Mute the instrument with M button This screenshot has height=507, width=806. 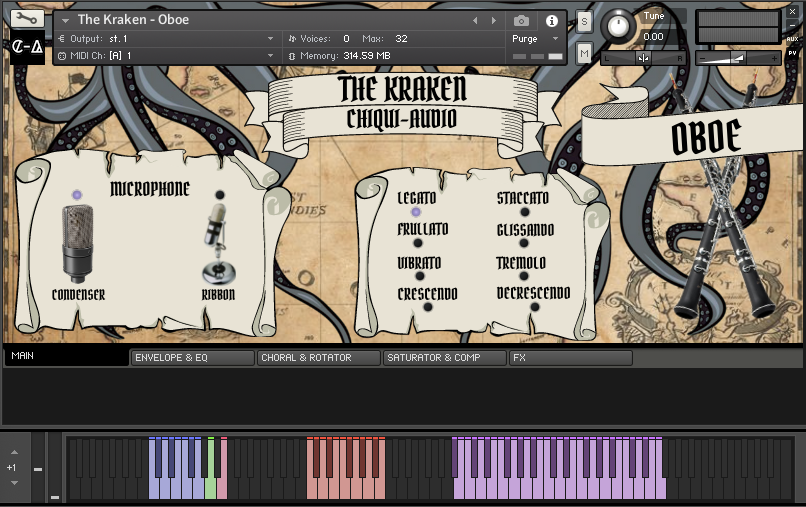(584, 52)
